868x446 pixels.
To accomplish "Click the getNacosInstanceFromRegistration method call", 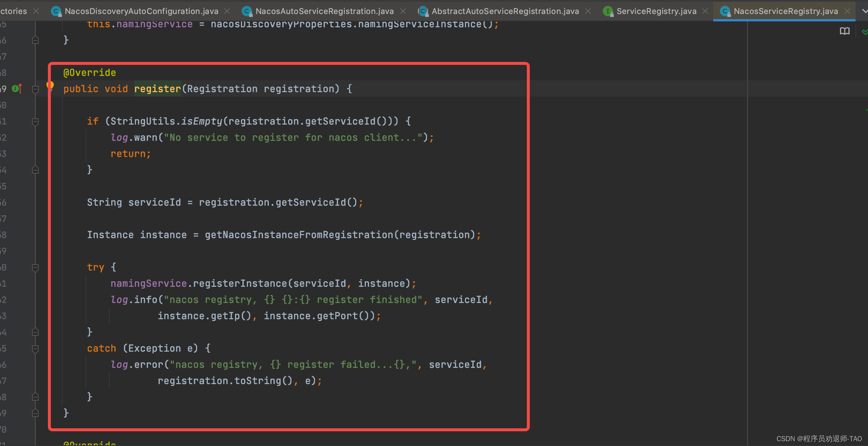I will point(299,235).
